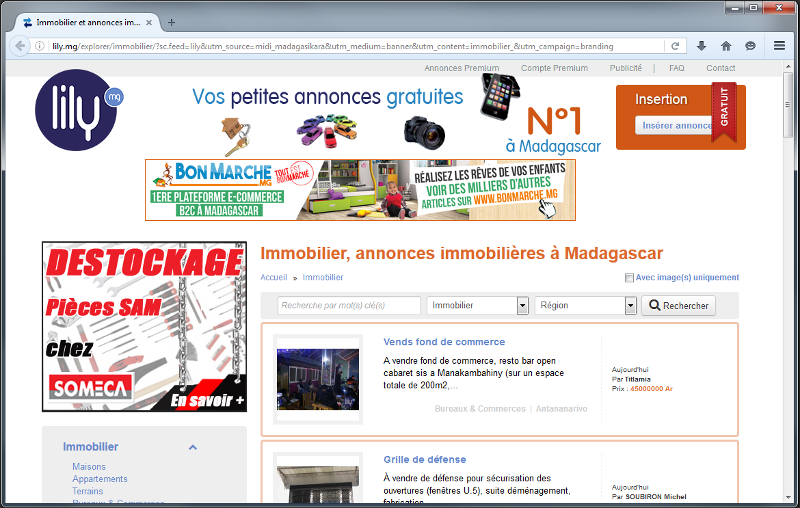This screenshot has width=800, height=508.
Task: Click the resto bar listing photo
Action: pos(318,379)
